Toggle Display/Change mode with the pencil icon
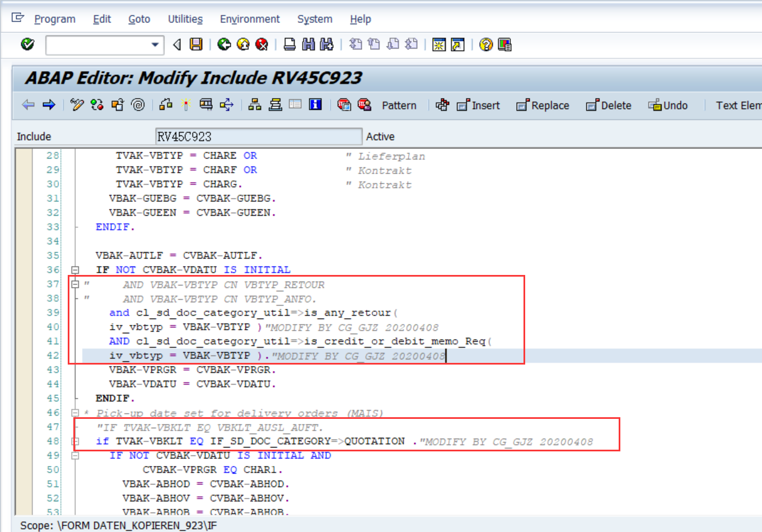The height and width of the screenshot is (532, 762). click(x=76, y=105)
